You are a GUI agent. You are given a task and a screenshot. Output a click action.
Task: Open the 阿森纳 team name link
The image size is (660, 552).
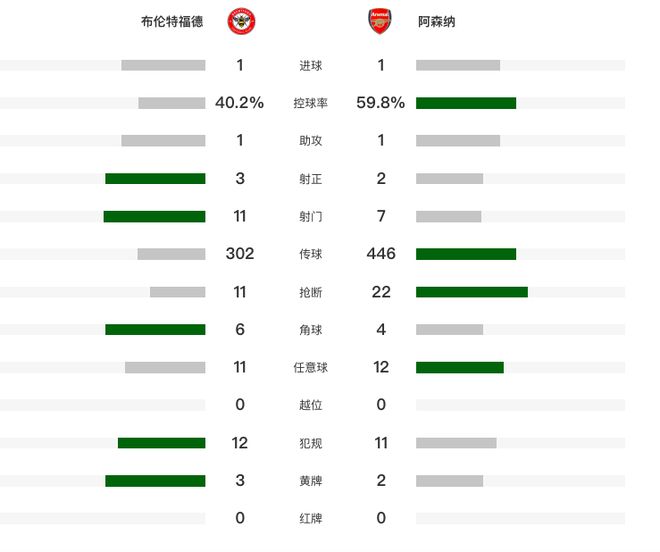(x=436, y=21)
